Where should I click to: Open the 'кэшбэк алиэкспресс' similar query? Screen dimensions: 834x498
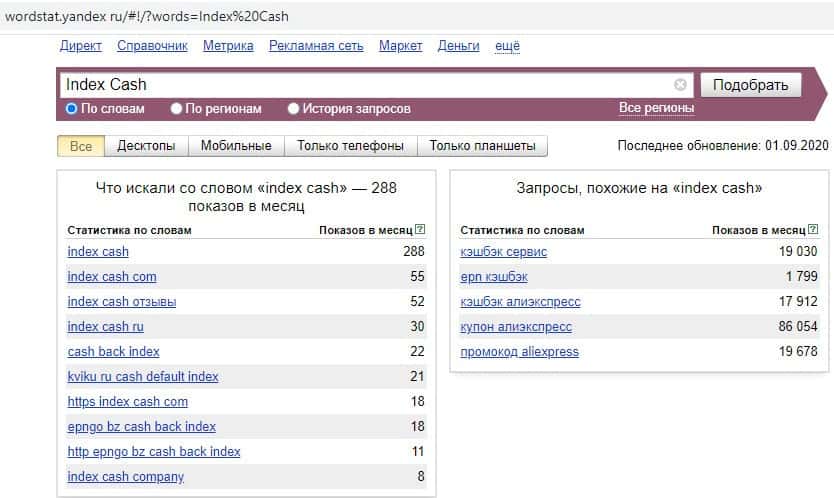[520, 302]
